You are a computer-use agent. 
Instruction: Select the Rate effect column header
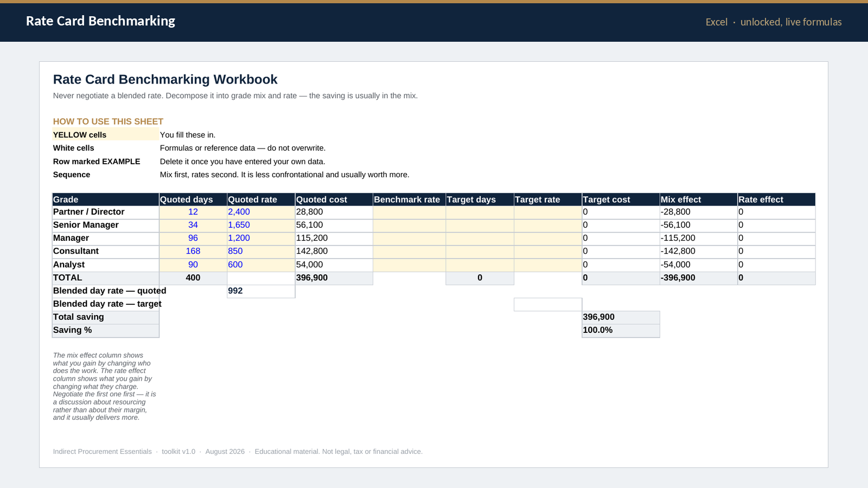(776, 200)
